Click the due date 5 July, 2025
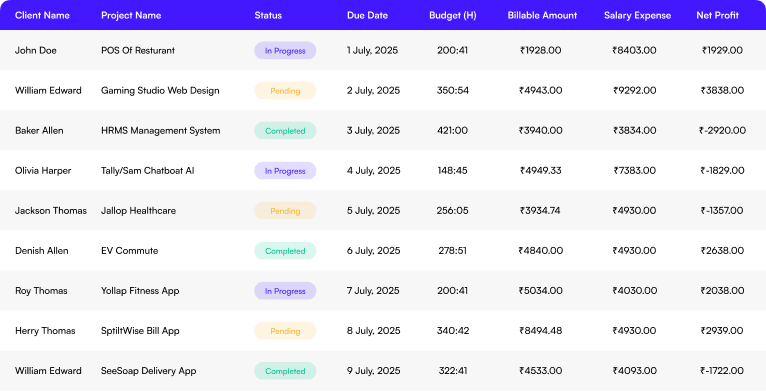 tap(373, 211)
